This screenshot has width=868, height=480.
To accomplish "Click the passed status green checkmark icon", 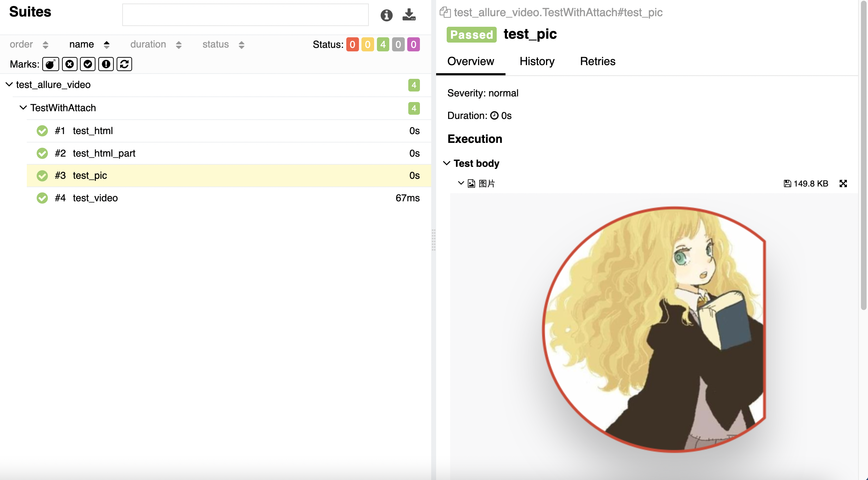I will pos(42,176).
